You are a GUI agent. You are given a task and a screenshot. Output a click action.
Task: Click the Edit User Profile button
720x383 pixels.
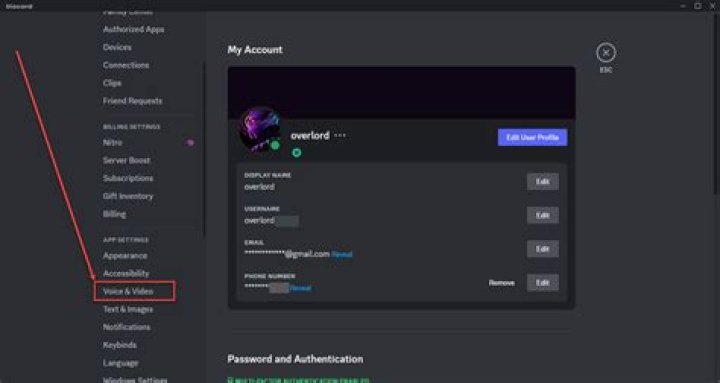[x=532, y=137]
